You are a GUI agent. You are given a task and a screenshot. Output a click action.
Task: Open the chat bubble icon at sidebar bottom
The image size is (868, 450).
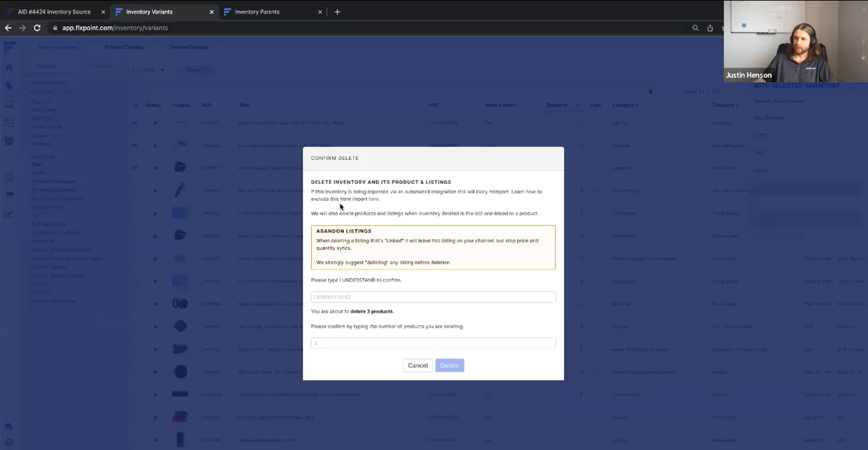tap(9, 427)
